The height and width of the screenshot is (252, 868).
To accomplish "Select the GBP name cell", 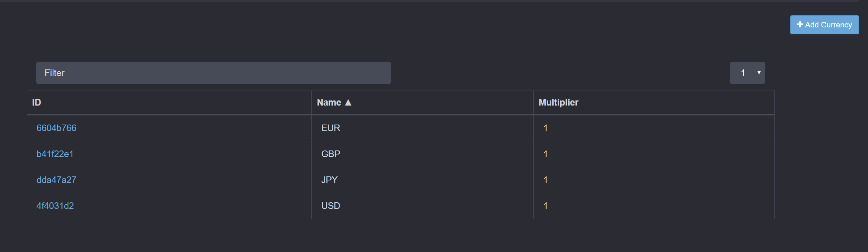I will coord(331,154).
